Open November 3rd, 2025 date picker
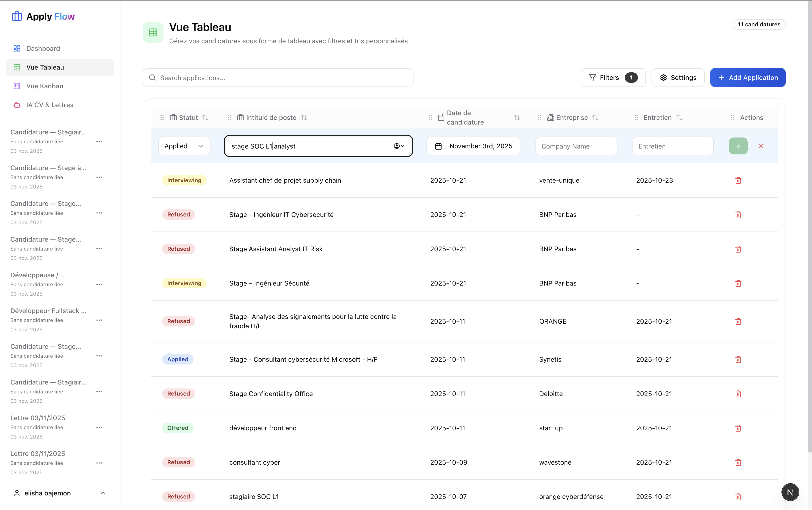 click(473, 146)
